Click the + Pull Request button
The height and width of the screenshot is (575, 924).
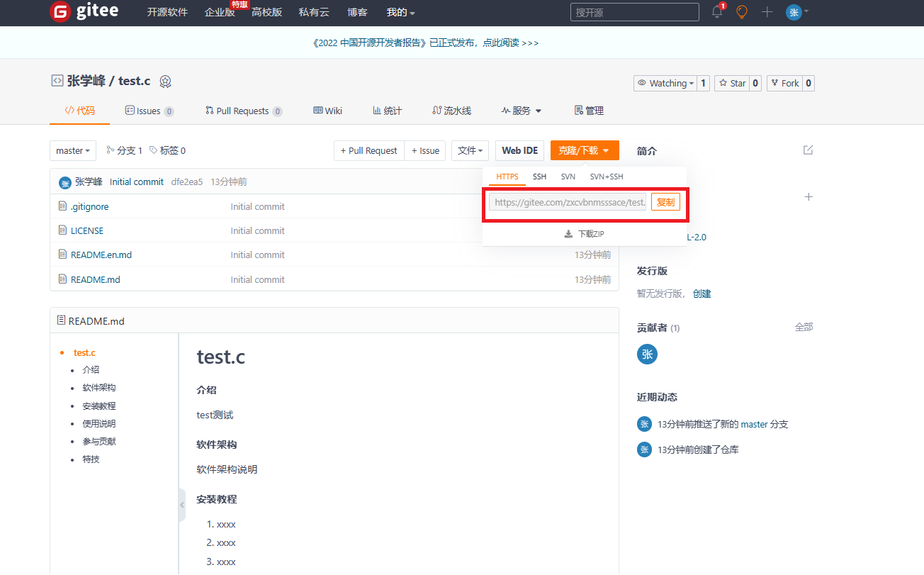click(x=369, y=150)
